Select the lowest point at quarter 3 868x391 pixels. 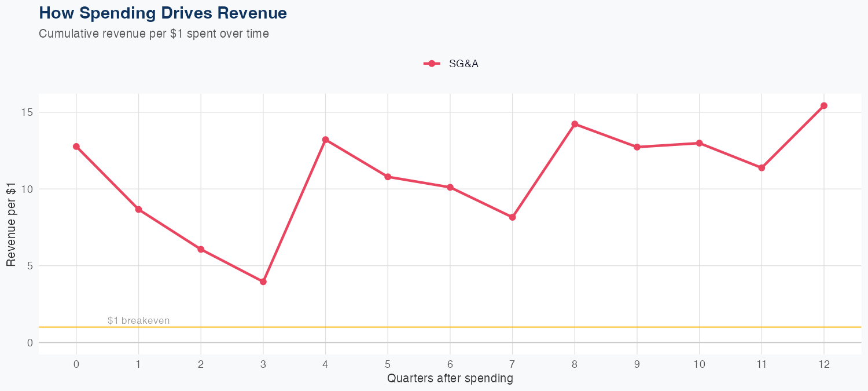pyautogui.click(x=263, y=282)
